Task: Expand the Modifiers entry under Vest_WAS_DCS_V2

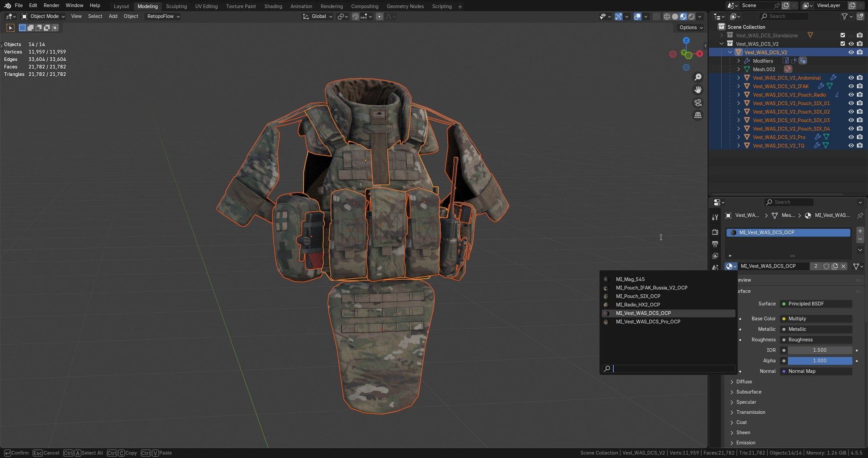Action: (x=739, y=61)
